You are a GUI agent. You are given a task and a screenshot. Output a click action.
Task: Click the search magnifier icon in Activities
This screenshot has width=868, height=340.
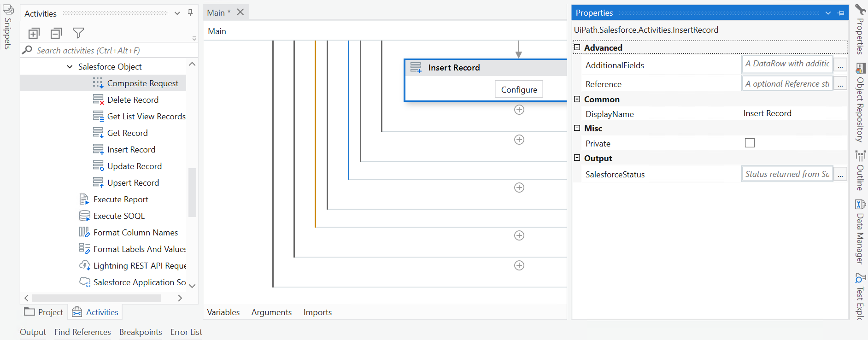[28, 50]
